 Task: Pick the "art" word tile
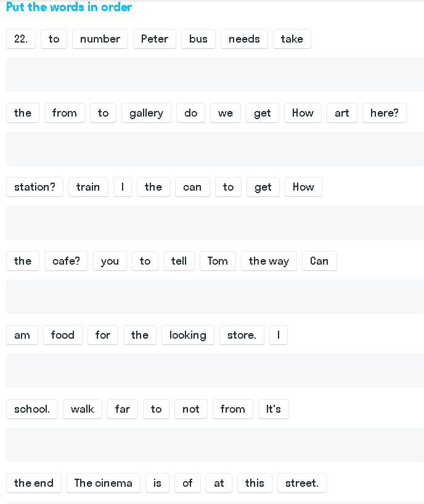[342, 113]
